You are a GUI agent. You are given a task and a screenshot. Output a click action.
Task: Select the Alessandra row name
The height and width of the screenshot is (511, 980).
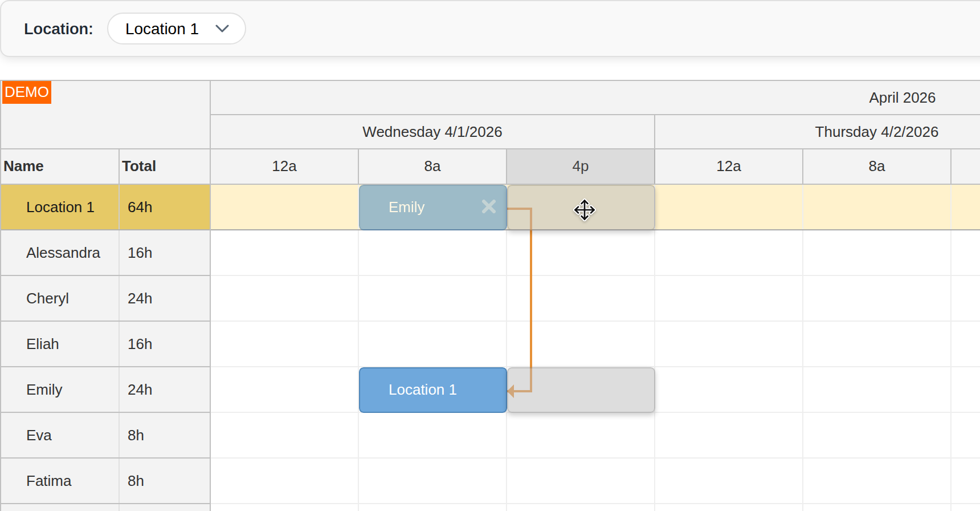coord(63,253)
